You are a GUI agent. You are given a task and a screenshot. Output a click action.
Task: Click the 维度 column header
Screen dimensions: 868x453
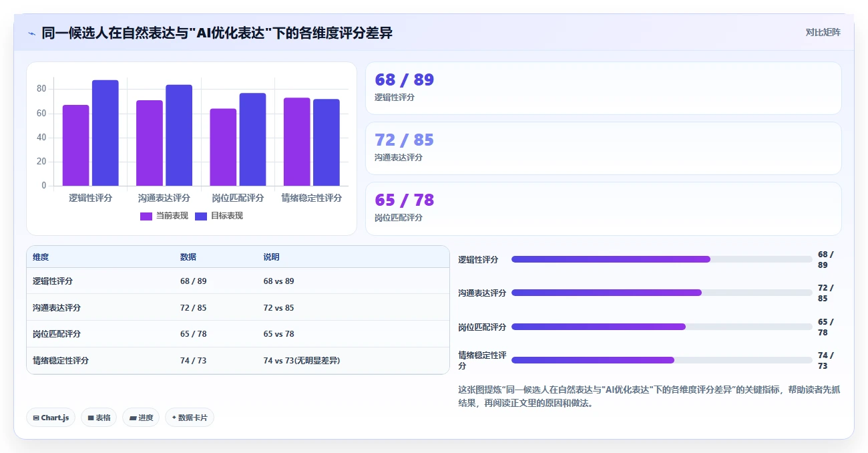[x=41, y=257]
